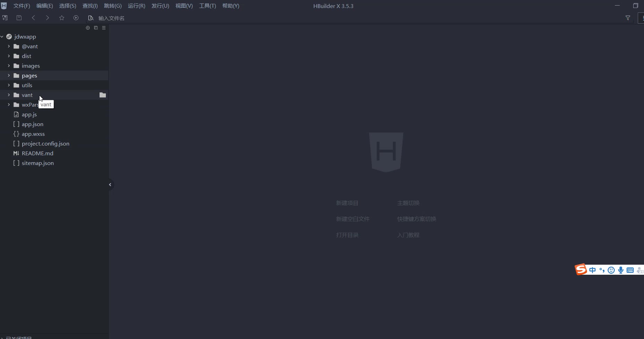Image resolution: width=644 pixels, height=339 pixels.
Task: Click the README.md markdown file icon
Action: pyautogui.click(x=16, y=153)
